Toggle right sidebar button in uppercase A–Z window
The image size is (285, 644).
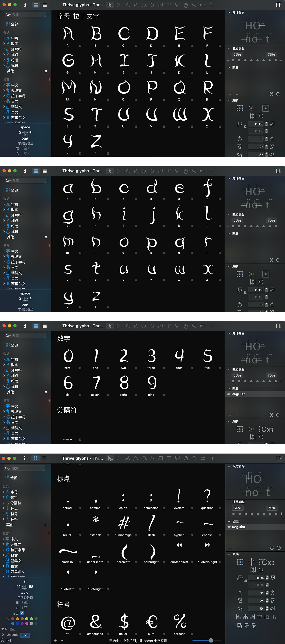(x=279, y=5)
